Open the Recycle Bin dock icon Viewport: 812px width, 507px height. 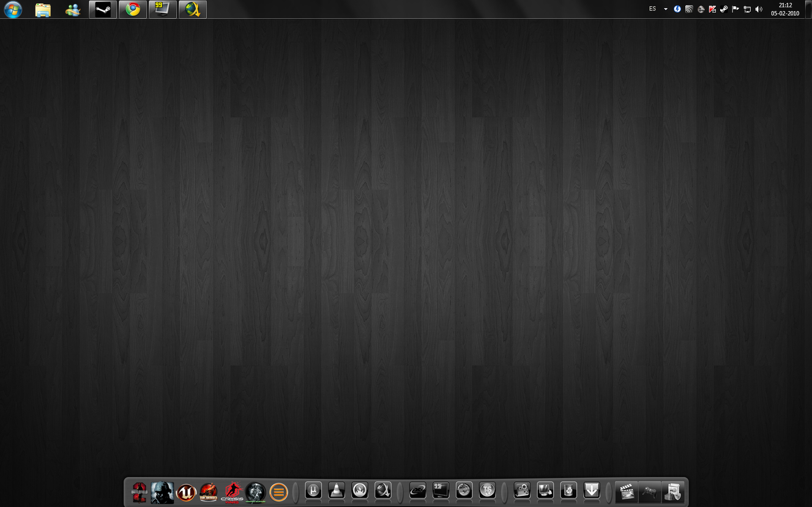coord(568,490)
